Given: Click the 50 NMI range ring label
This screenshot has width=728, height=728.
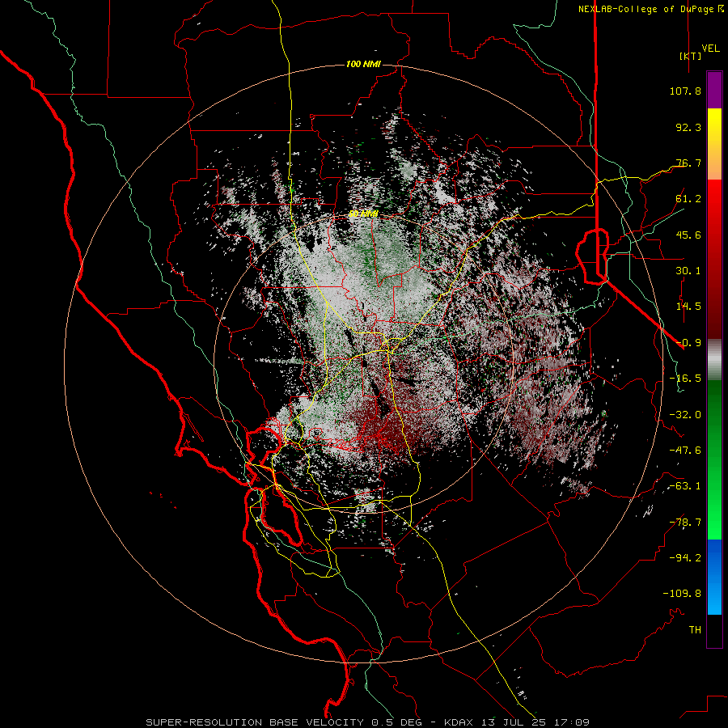Looking at the screenshot, I should [x=363, y=214].
